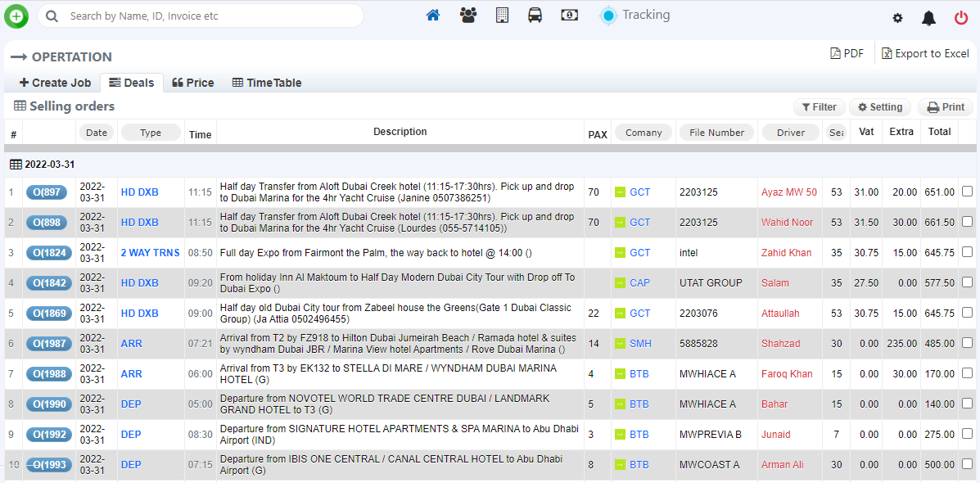This screenshot has width=980, height=483.
Task: Open the customers group icon
Action: 468,16
